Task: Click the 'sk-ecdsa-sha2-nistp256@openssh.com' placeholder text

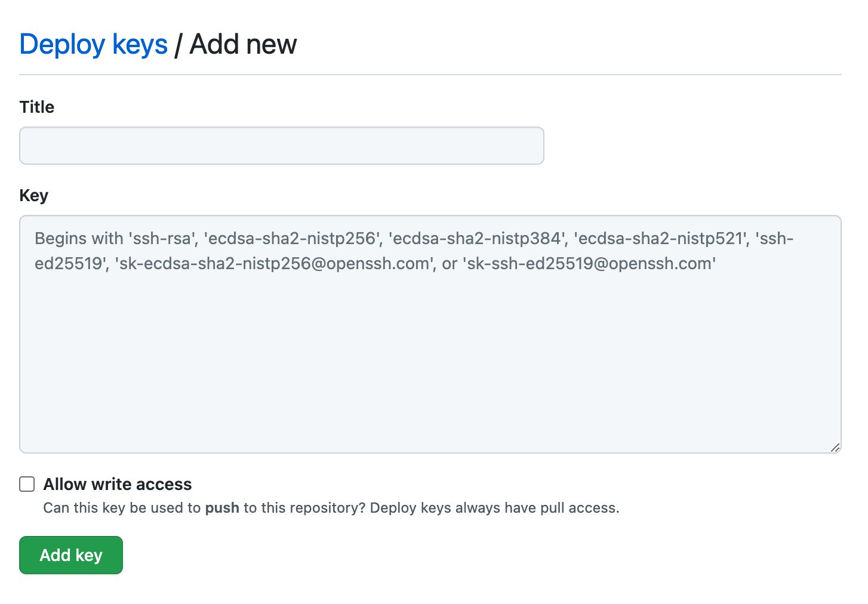Action: [275, 264]
